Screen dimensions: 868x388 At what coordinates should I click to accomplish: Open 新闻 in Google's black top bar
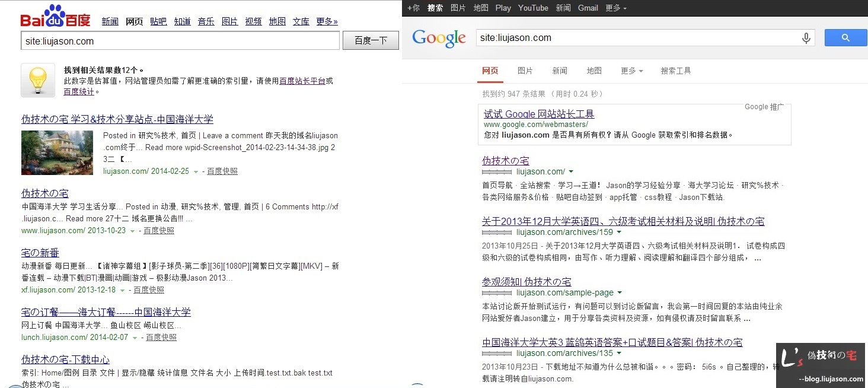click(563, 8)
